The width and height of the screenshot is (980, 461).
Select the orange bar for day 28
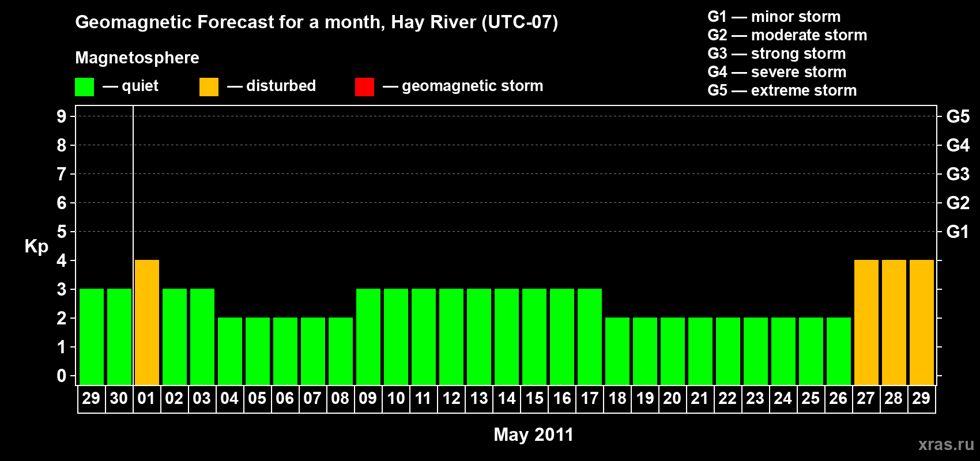(894, 322)
